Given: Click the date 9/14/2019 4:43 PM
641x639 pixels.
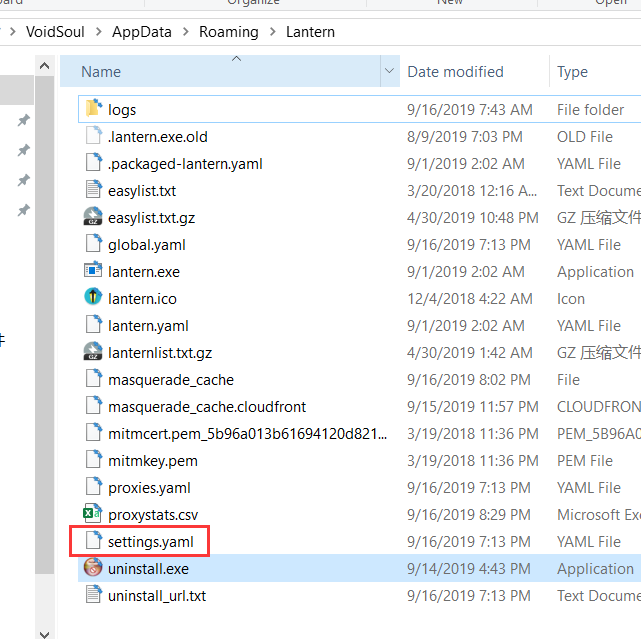Looking at the screenshot, I should click(469, 568).
